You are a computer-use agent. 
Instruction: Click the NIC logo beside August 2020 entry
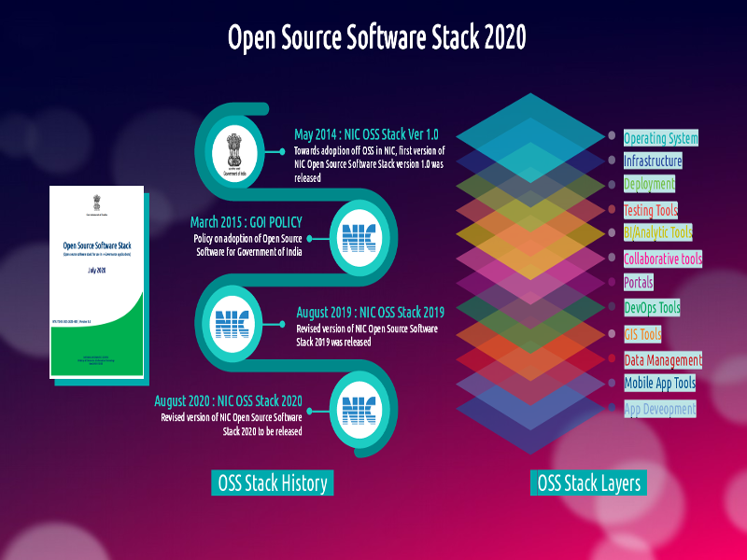tap(359, 411)
